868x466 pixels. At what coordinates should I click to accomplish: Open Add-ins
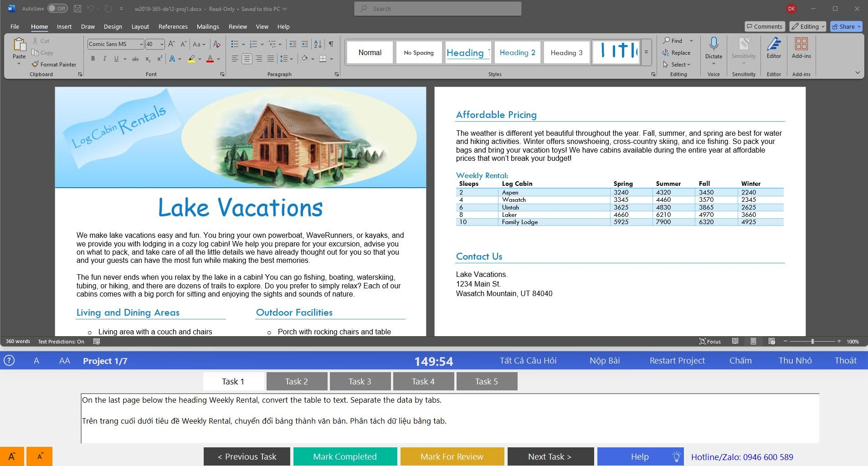(x=801, y=48)
